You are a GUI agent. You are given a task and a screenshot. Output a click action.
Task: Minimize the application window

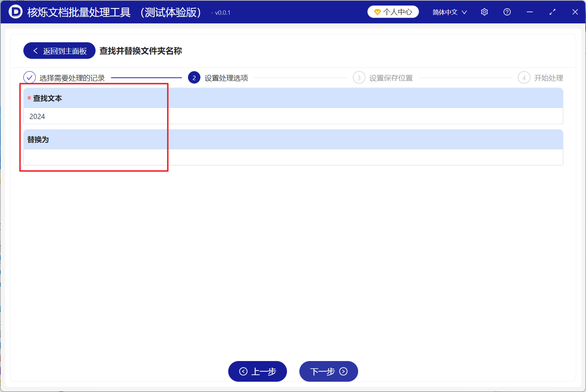pos(530,12)
